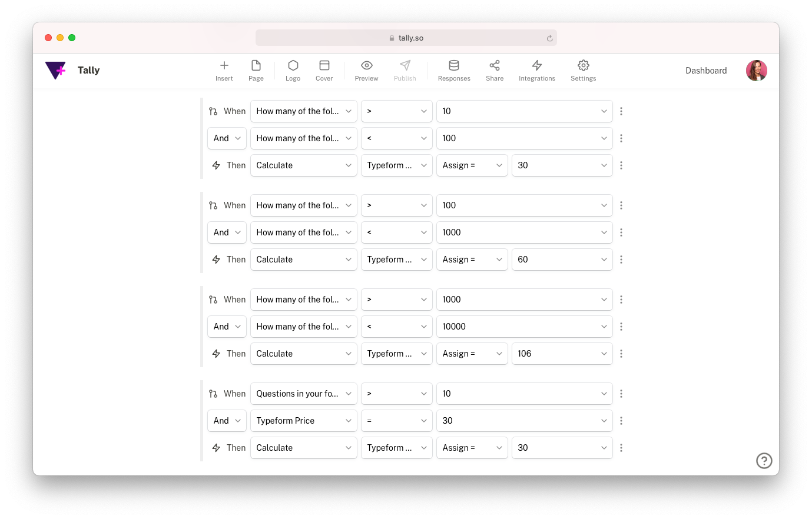Click the Logo toolbar icon
812x519 pixels.
293,71
